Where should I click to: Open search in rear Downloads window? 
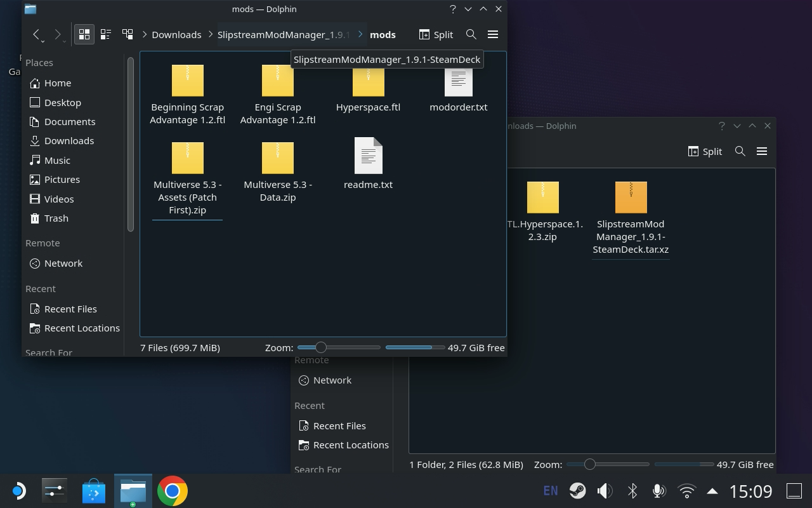740,151
